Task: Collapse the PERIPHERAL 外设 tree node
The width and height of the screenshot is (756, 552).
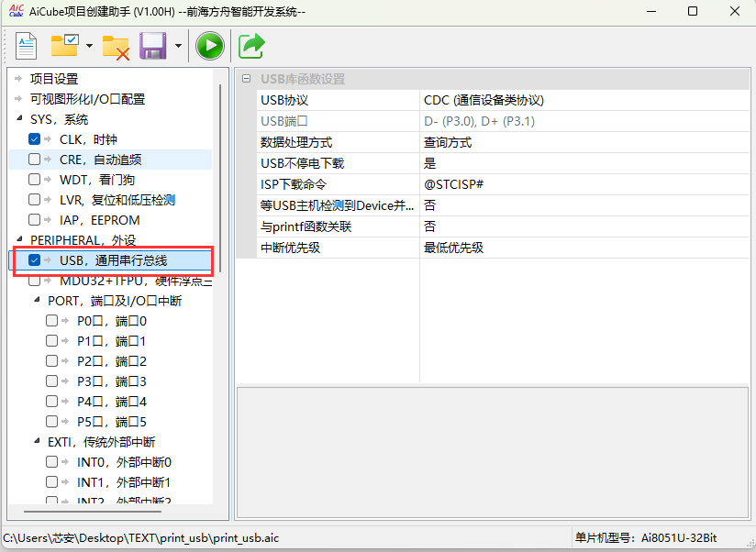Action: [x=18, y=239]
